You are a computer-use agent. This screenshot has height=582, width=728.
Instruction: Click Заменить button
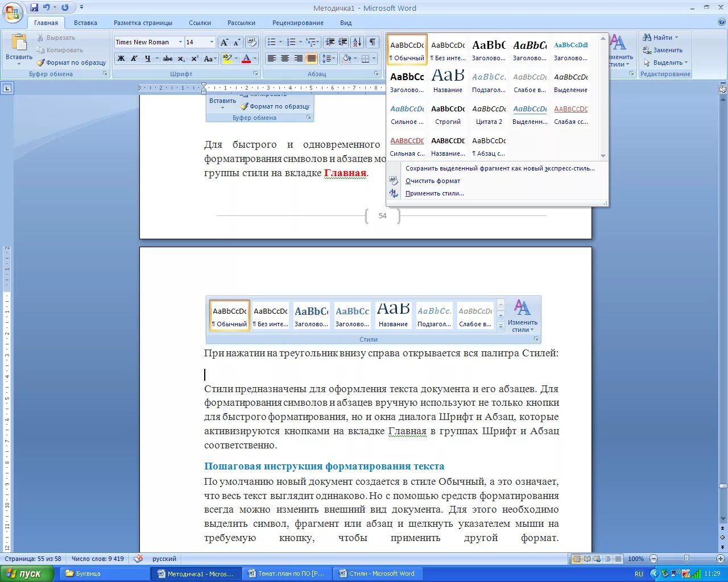click(x=663, y=50)
